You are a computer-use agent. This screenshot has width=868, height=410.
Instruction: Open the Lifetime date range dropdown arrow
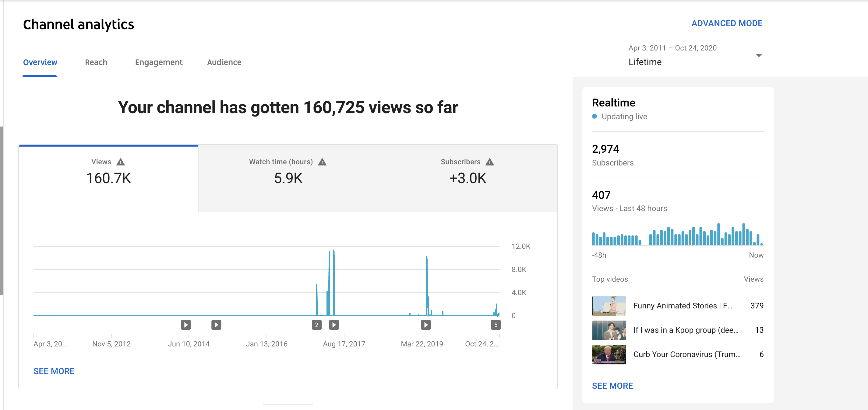click(758, 56)
